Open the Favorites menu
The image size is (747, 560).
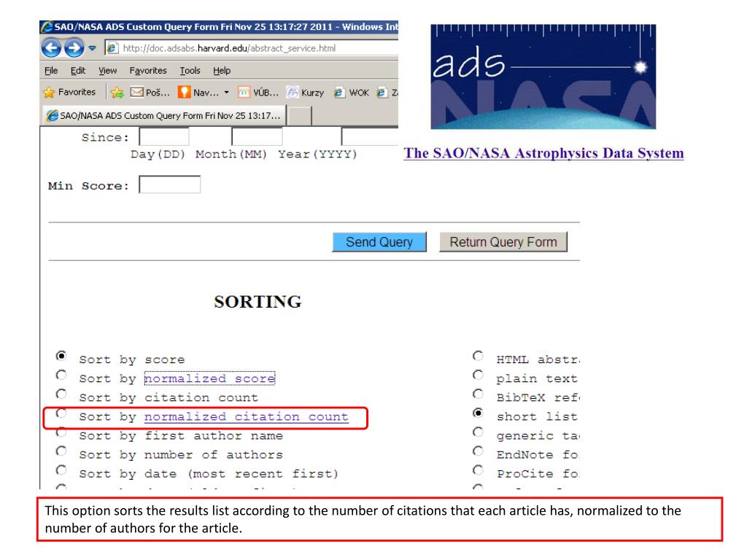148,71
